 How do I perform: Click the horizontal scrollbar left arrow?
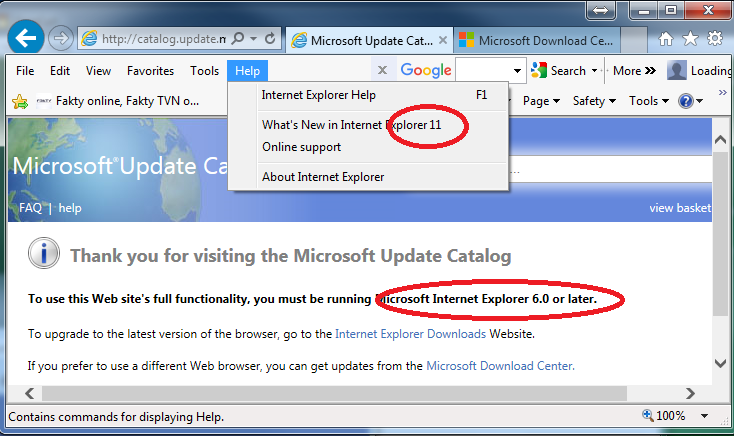[29, 393]
